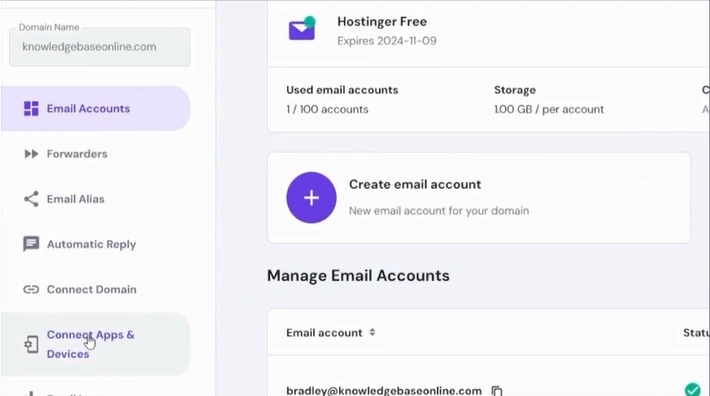The height and width of the screenshot is (396, 710).
Task: Click the Forwarders double-arrow icon
Action: click(31, 154)
